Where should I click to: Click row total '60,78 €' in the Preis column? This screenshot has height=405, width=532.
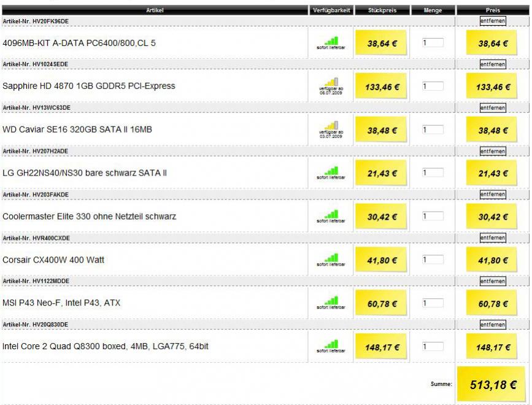(x=492, y=303)
